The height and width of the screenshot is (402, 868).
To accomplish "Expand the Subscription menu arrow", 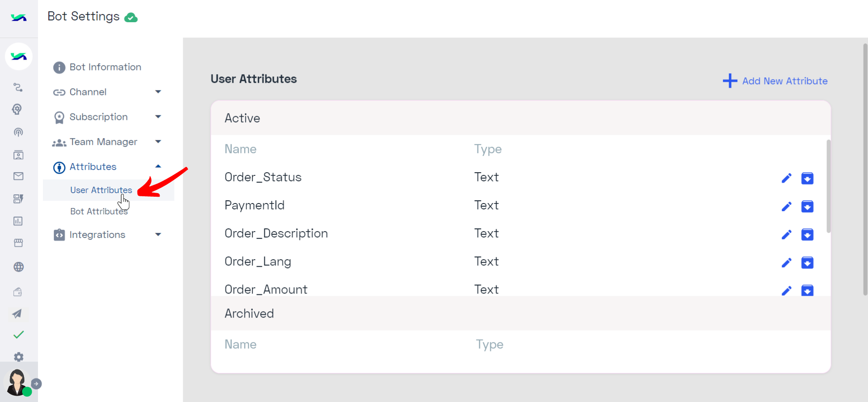I will (x=158, y=117).
